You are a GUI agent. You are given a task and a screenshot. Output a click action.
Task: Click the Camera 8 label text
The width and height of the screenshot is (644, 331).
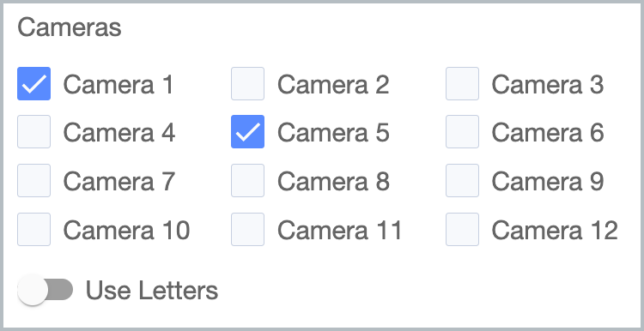click(x=333, y=181)
